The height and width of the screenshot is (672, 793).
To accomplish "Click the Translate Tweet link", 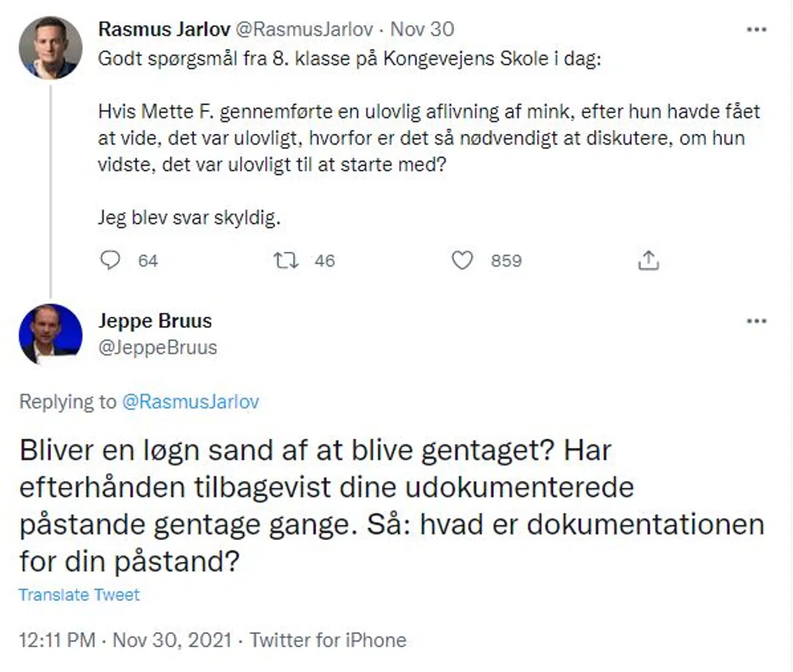I will click(79, 594).
